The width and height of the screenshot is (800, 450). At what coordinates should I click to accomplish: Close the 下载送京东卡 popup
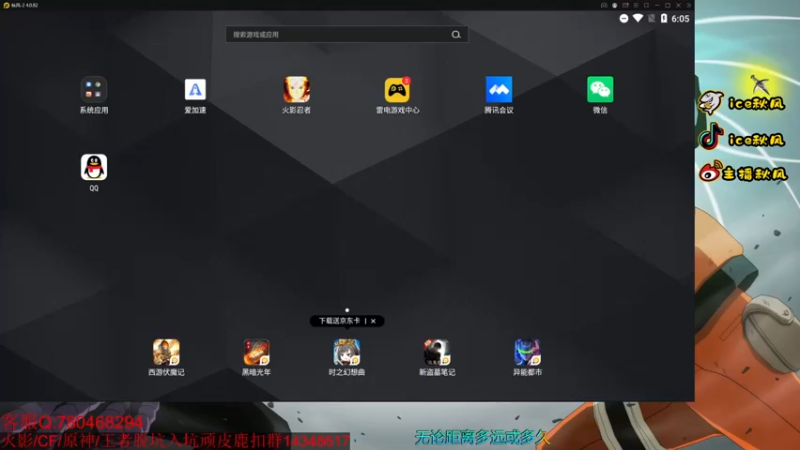tap(373, 321)
